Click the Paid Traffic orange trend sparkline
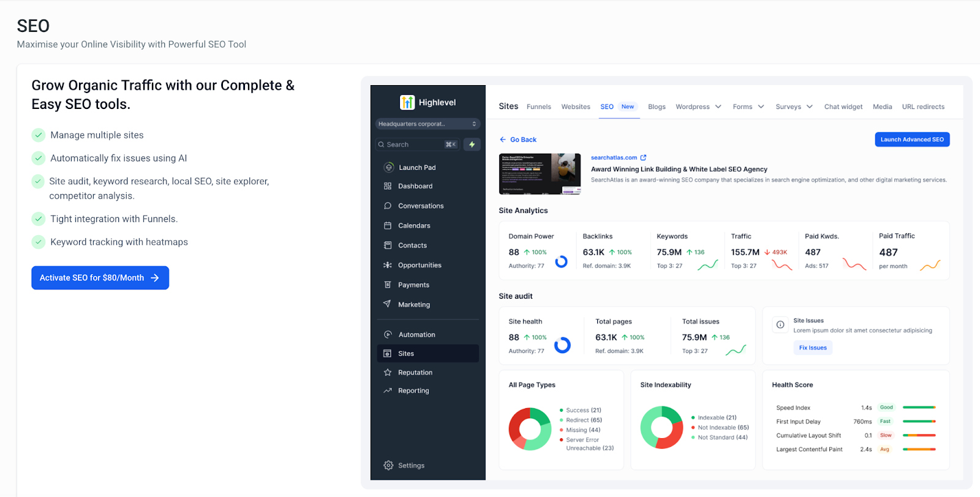Image resolution: width=980 pixels, height=497 pixels. pyautogui.click(x=930, y=264)
